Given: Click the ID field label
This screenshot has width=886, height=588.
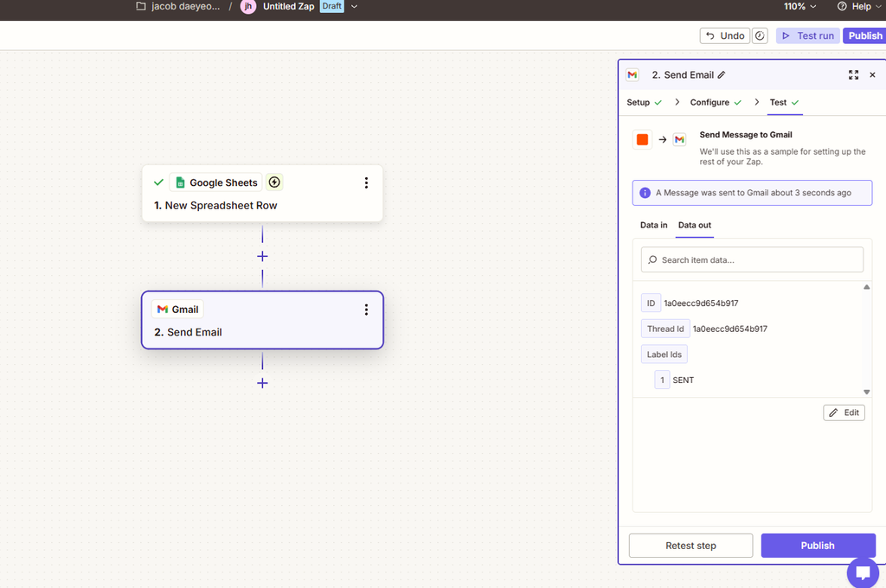Looking at the screenshot, I should pos(651,304).
